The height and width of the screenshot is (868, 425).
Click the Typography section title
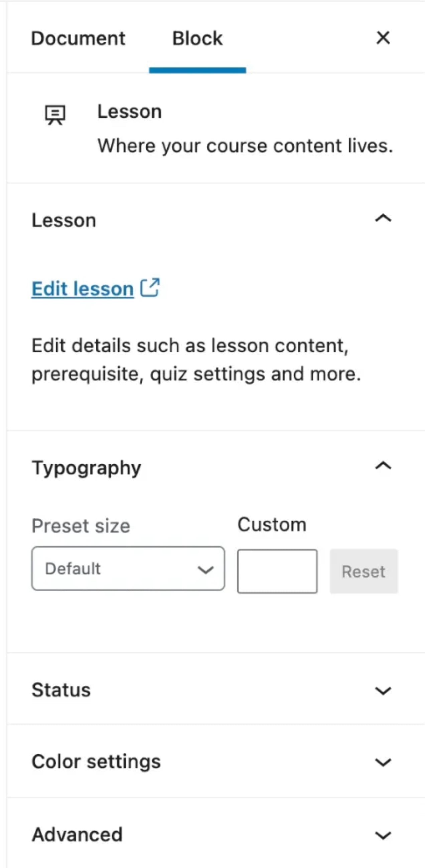coord(86,468)
